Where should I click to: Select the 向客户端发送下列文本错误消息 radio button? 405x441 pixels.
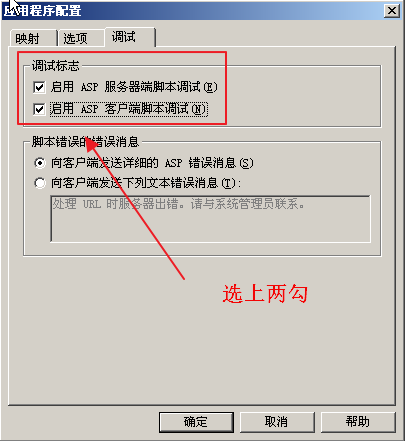[40, 183]
